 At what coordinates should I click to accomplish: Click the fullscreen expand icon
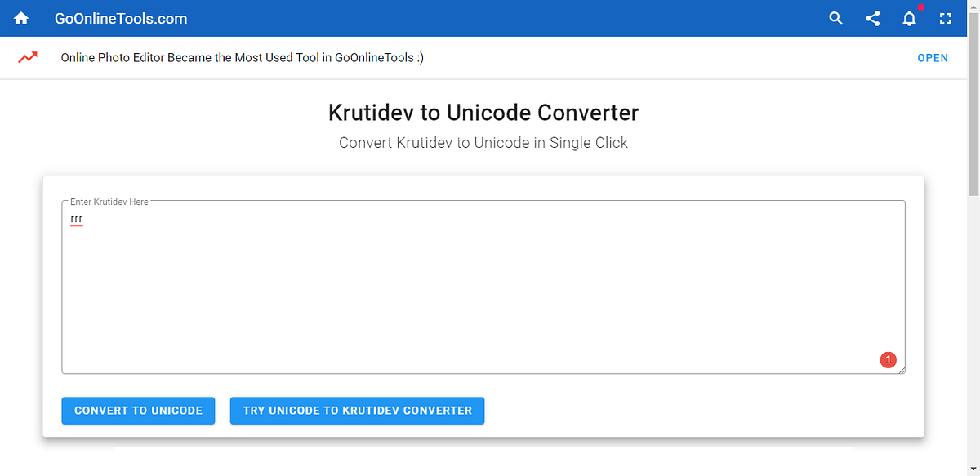tap(946, 17)
